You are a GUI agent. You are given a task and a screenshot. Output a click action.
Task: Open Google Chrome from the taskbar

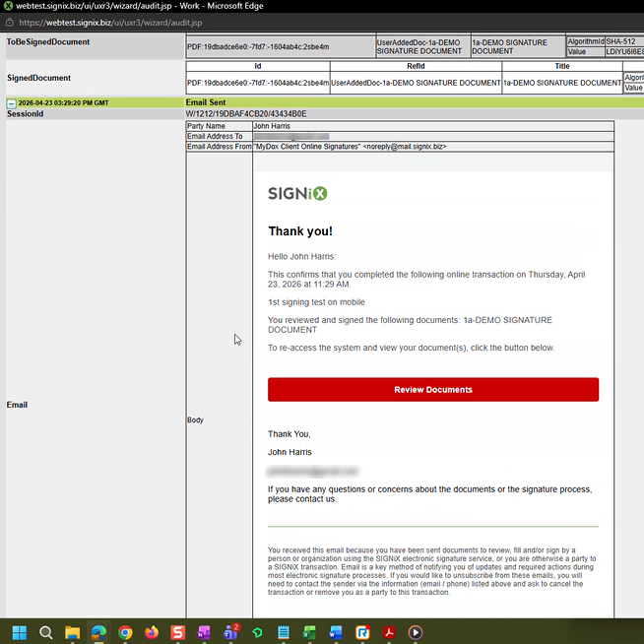(x=125, y=632)
